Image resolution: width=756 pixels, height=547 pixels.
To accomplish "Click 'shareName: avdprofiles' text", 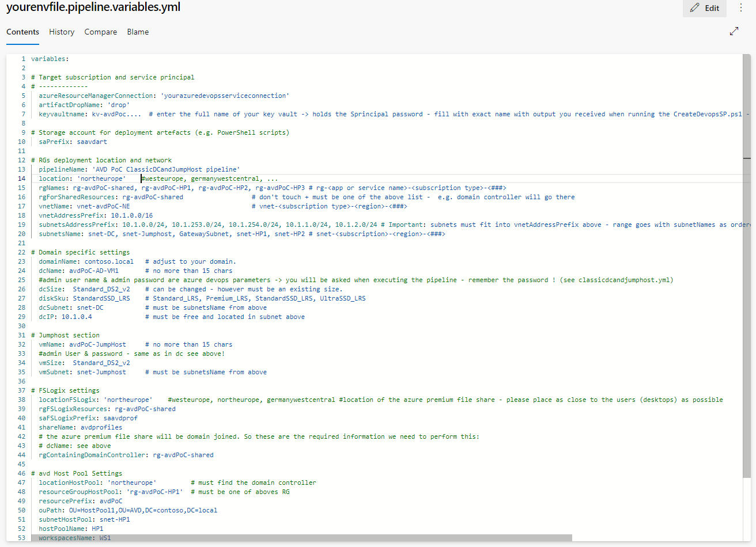I will 81,427.
